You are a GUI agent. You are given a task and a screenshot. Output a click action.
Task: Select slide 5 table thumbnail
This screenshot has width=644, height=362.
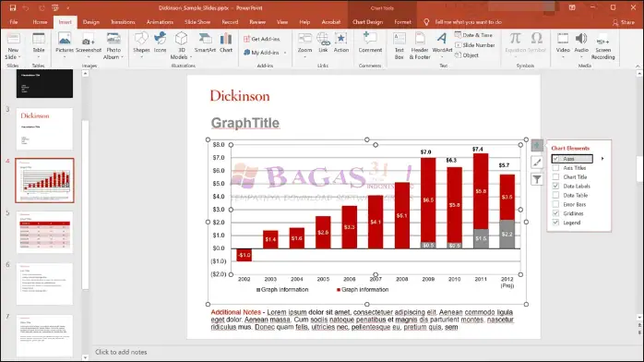(x=44, y=232)
